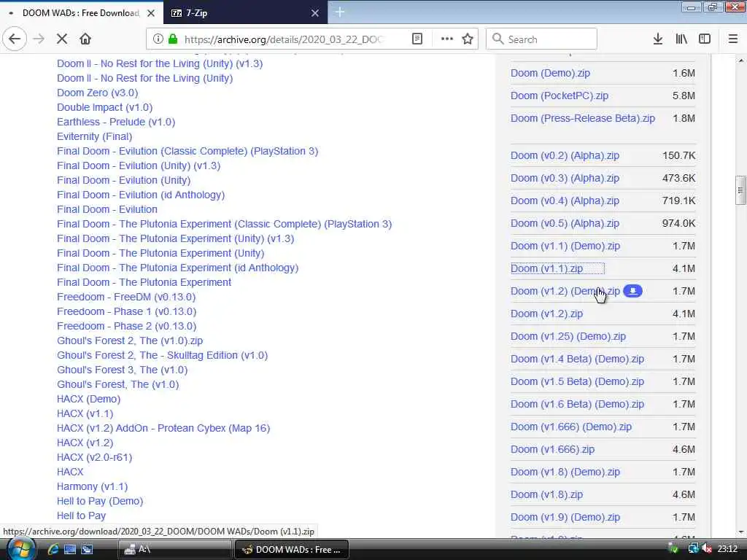This screenshot has height=560, width=747.
Task: Open Freedoom - Phase 2 (v0.13.0) link
Action: [126, 326]
